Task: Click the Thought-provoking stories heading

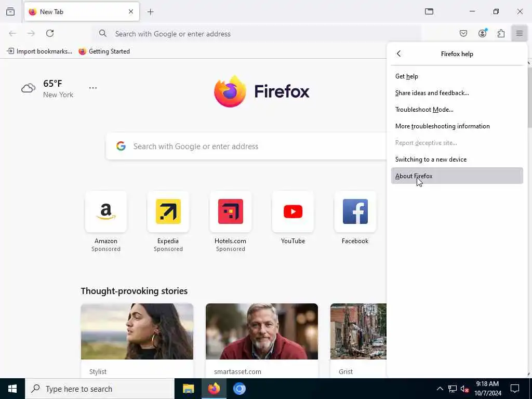Action: (134, 291)
